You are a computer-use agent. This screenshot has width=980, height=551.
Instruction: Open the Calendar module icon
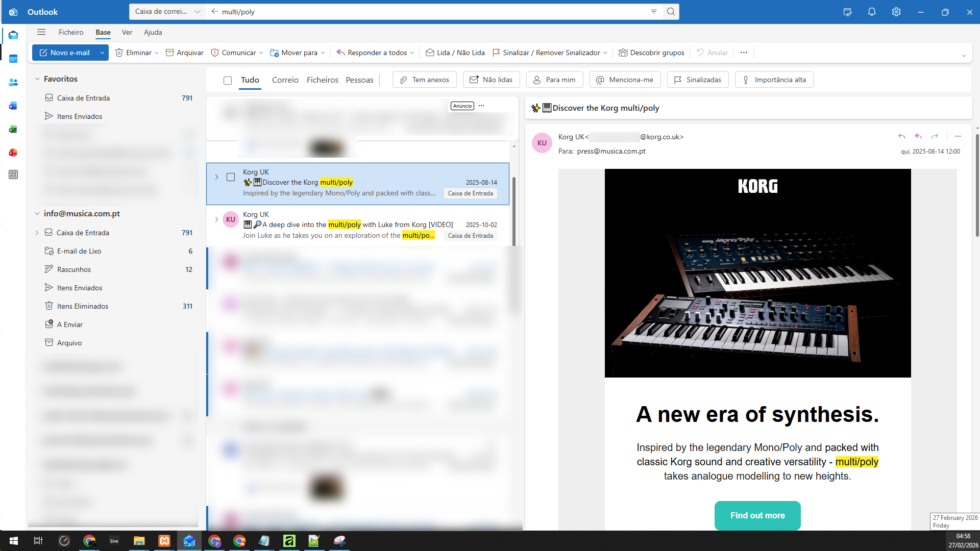pos(13,59)
